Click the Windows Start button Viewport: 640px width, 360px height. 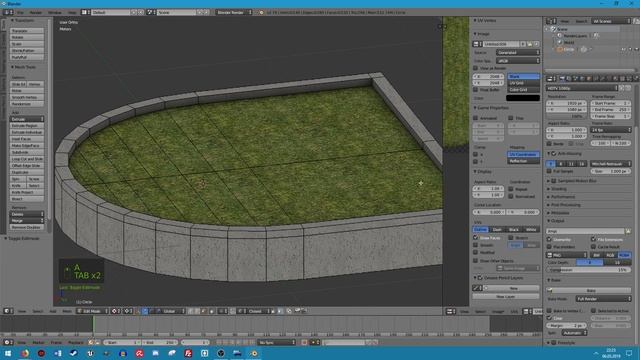8,353
